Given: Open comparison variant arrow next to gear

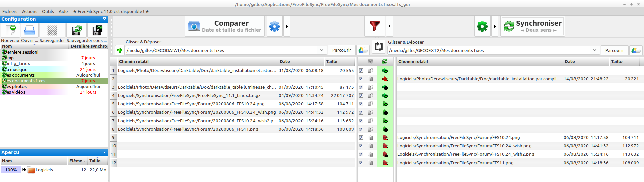Looking at the screenshot, I should click(x=287, y=26).
